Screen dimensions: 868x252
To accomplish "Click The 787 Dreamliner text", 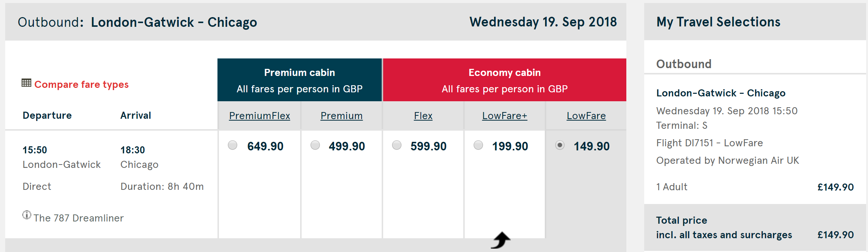I will (x=79, y=218).
